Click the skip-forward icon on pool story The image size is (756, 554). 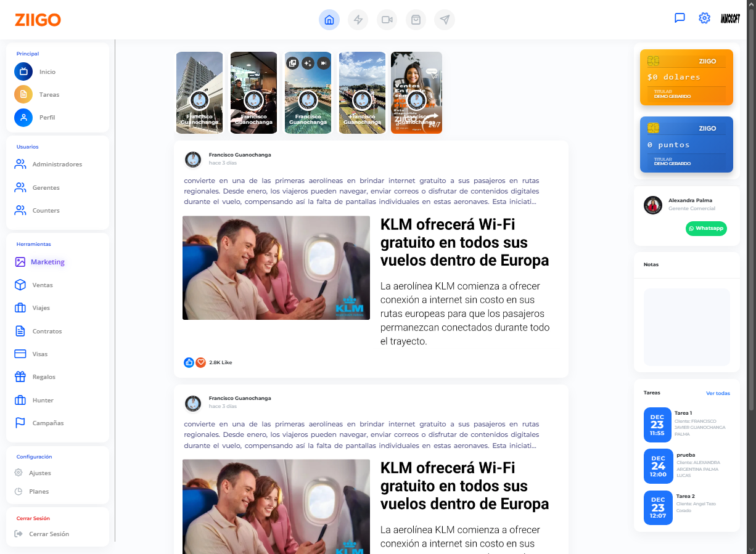point(323,63)
